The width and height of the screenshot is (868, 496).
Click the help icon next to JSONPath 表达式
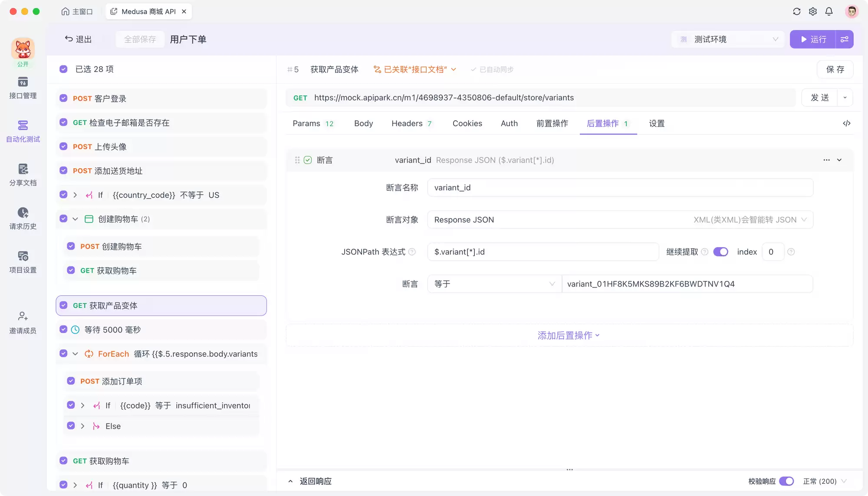tap(412, 252)
